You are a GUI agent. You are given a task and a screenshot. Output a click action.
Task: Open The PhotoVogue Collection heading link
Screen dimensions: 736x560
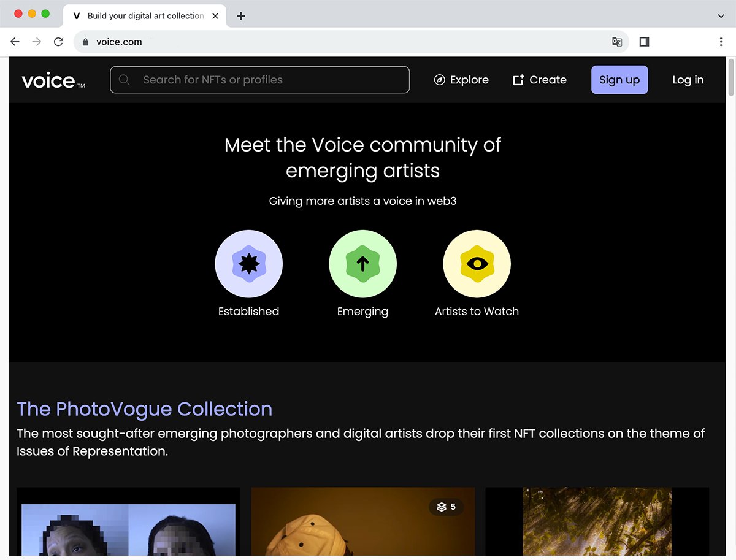[145, 409]
